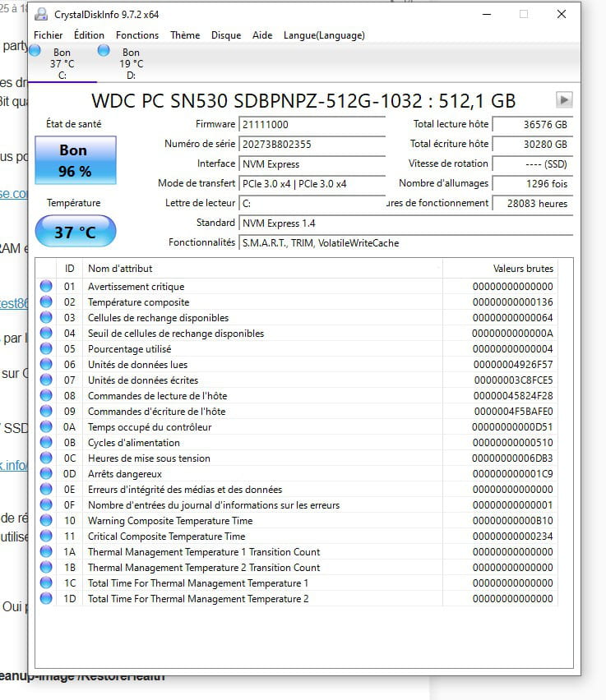The width and height of the screenshot is (606, 700).
Task: Open the Fonctions menu
Action: tap(137, 35)
